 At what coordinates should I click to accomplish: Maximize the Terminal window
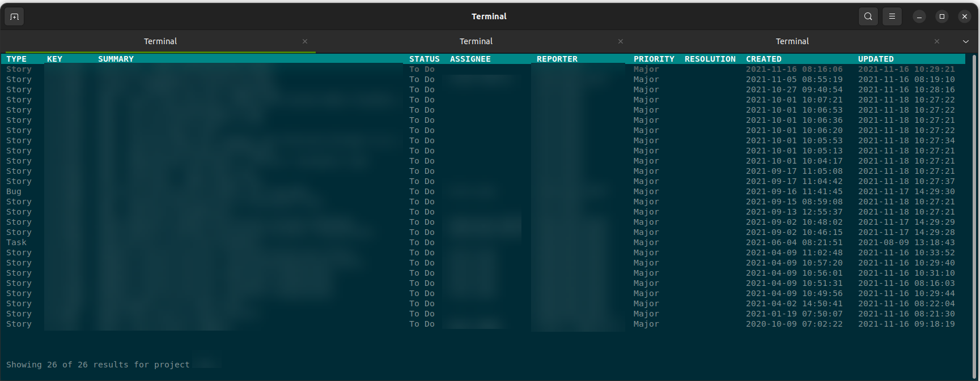coord(942,16)
